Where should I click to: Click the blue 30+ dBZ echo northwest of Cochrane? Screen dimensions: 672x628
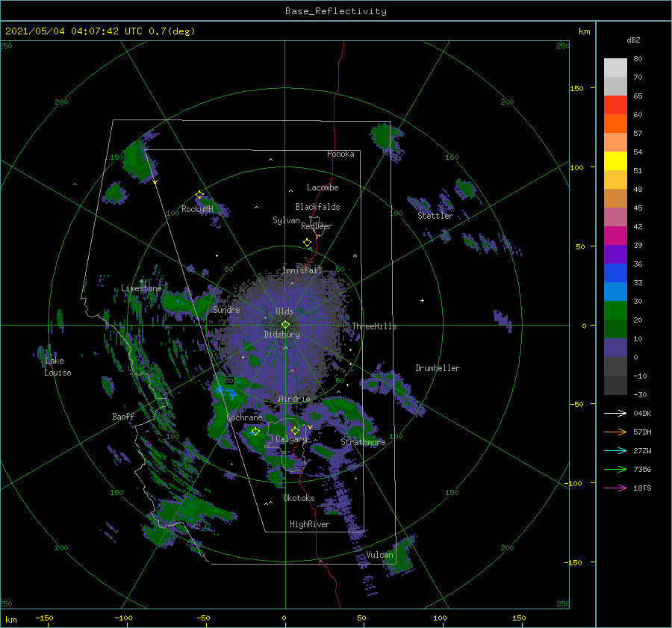click(226, 392)
